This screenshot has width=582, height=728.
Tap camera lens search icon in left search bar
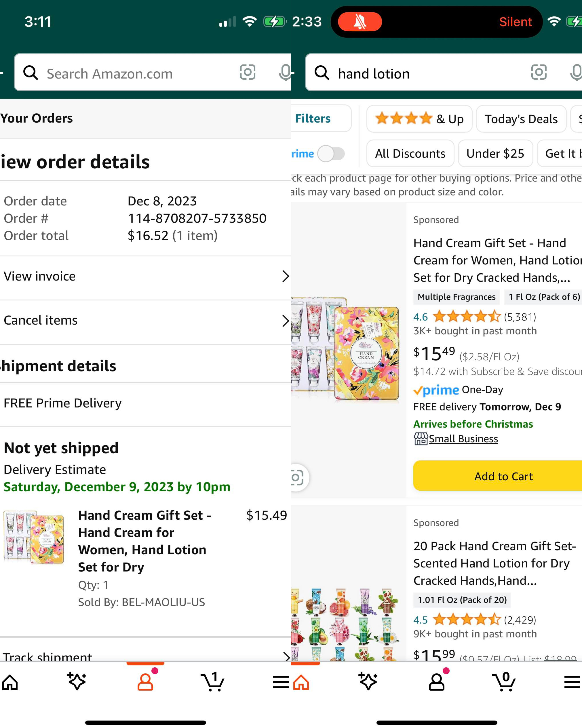tap(247, 72)
